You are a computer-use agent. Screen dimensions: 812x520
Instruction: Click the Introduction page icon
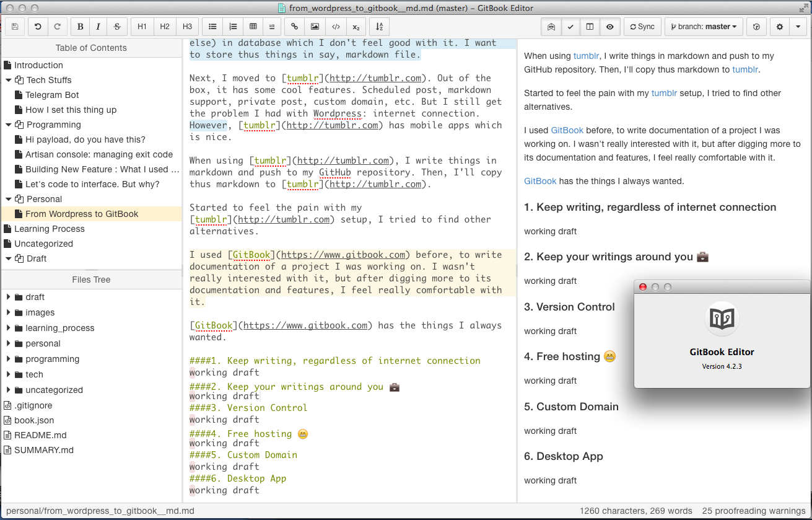point(7,65)
